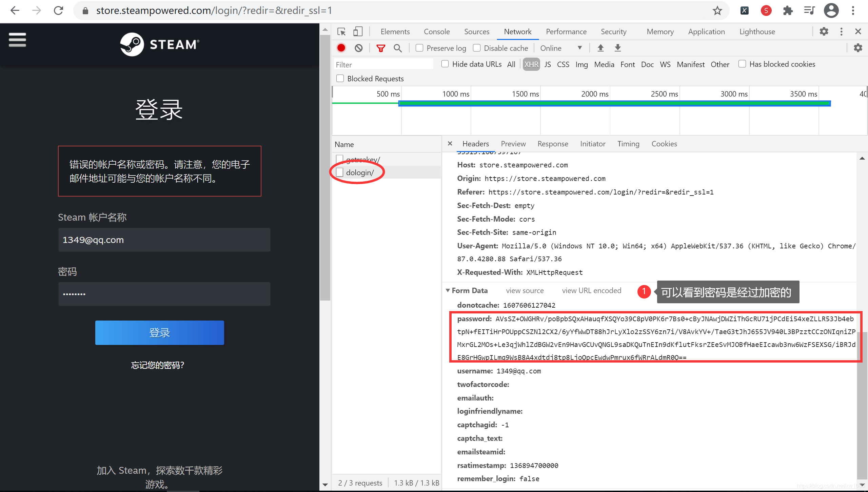Click the browser forward arrow
The height and width of the screenshot is (492, 868).
[x=37, y=11]
